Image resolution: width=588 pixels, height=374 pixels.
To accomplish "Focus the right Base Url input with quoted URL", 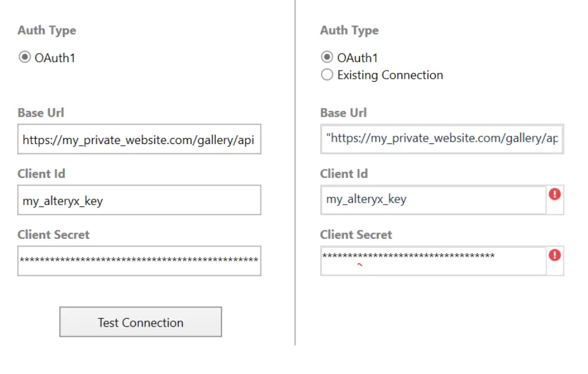I will tap(441, 139).
